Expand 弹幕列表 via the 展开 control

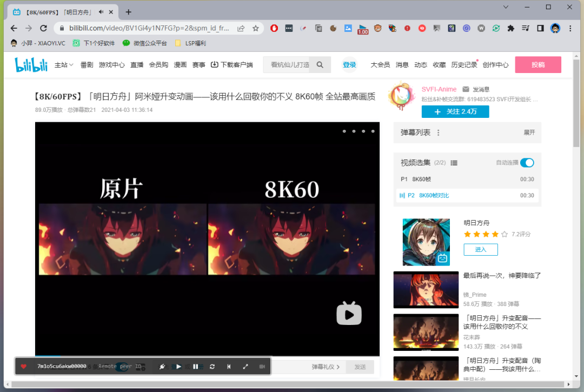529,132
